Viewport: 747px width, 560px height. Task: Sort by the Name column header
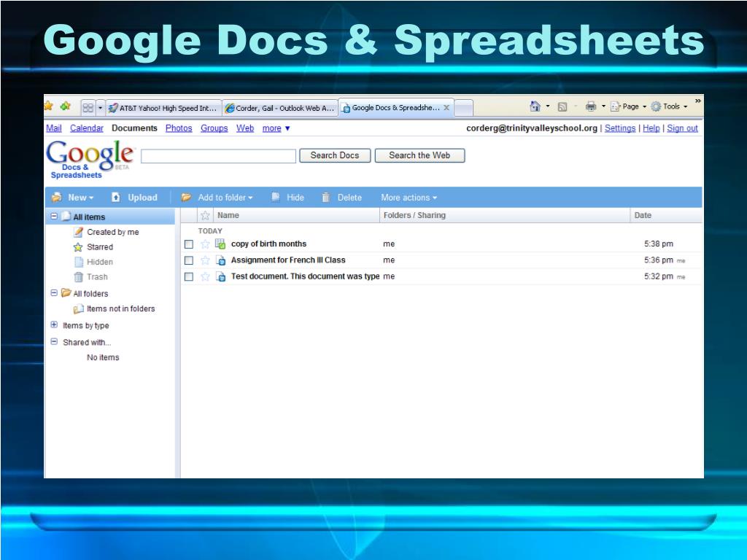296,216
